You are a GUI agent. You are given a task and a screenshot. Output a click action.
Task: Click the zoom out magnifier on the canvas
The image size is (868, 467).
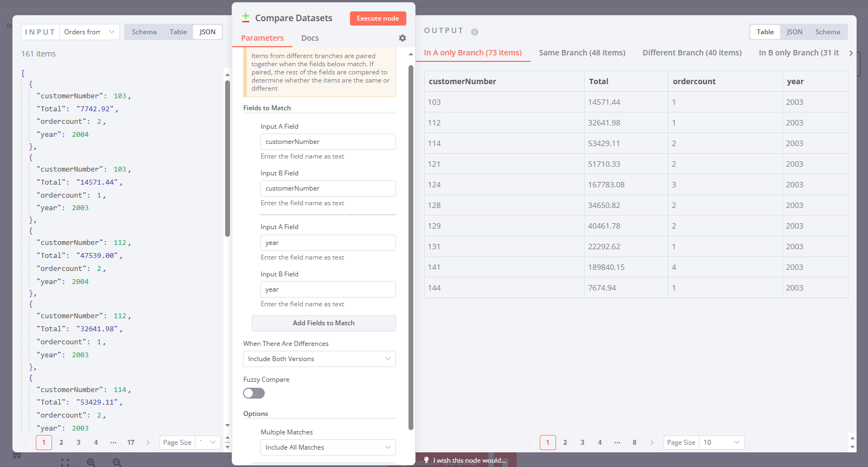tap(117, 462)
